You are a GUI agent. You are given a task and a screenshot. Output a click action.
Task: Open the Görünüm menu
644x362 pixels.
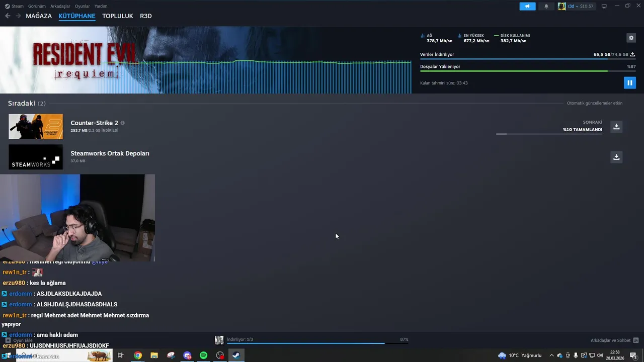37,6
